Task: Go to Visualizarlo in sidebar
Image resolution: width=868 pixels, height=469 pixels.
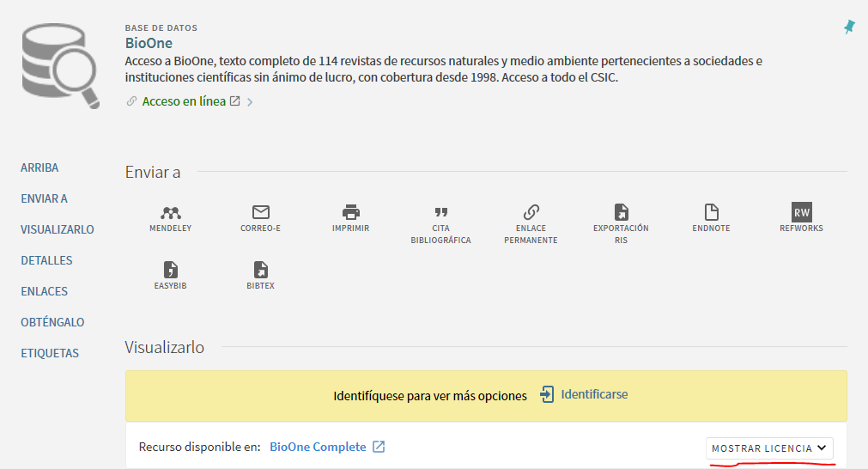Action: (x=58, y=230)
